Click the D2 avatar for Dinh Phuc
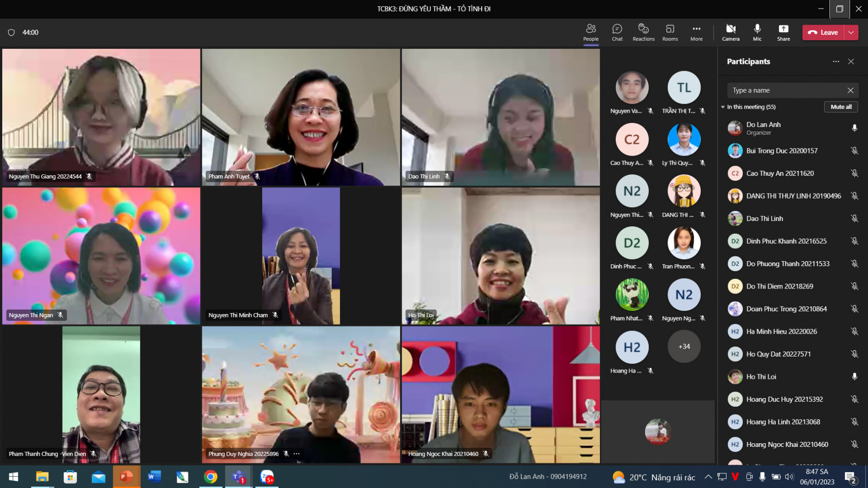The height and width of the screenshot is (488, 868). click(x=632, y=243)
